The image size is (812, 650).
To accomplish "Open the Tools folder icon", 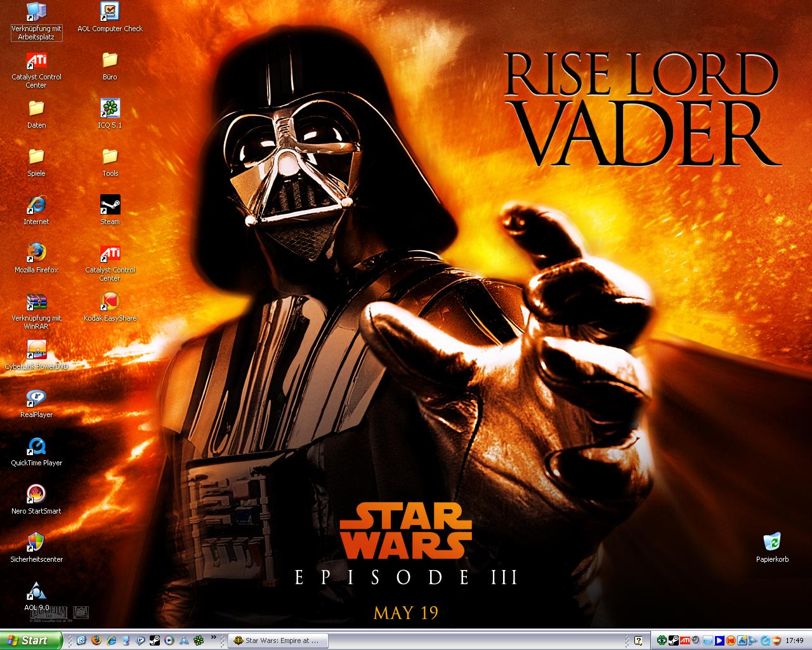I will 110,157.
